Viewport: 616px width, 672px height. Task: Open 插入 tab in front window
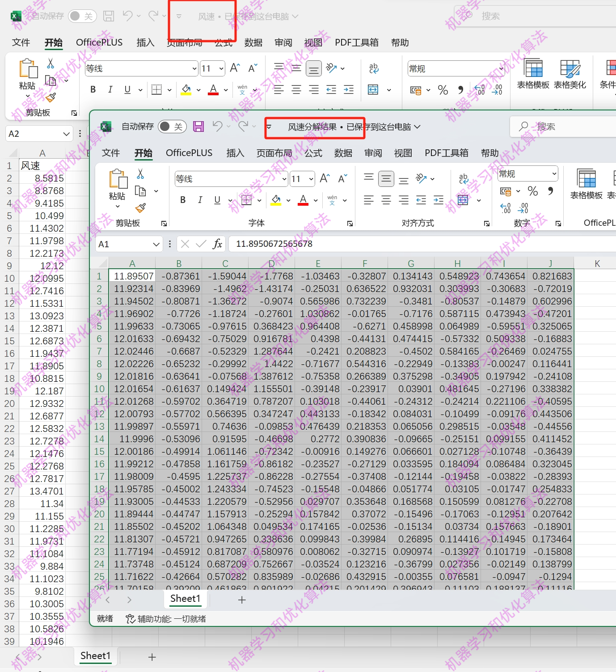coord(235,153)
